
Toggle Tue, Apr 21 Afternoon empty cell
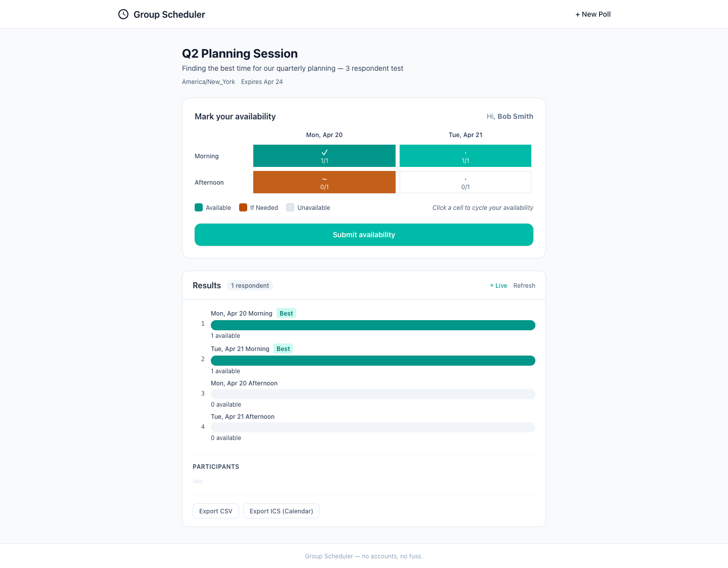(465, 182)
